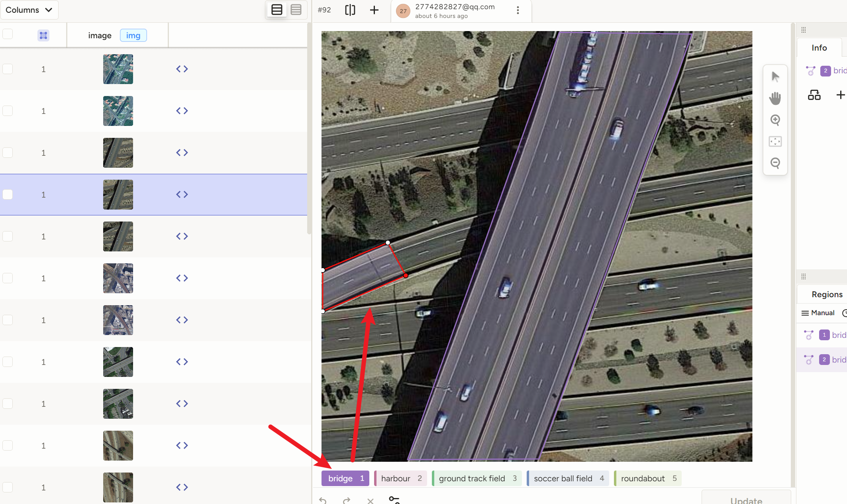Activate the hand pan tool
The image size is (847, 504).
775,98
